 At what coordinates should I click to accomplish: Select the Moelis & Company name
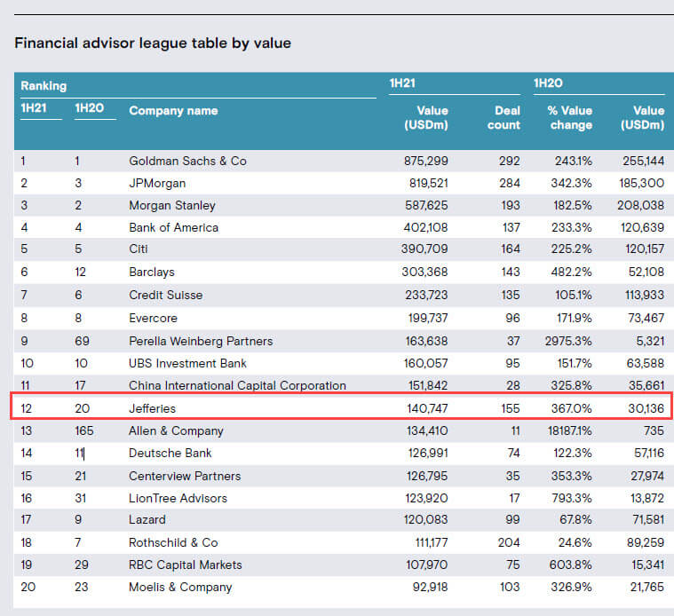[180, 588]
